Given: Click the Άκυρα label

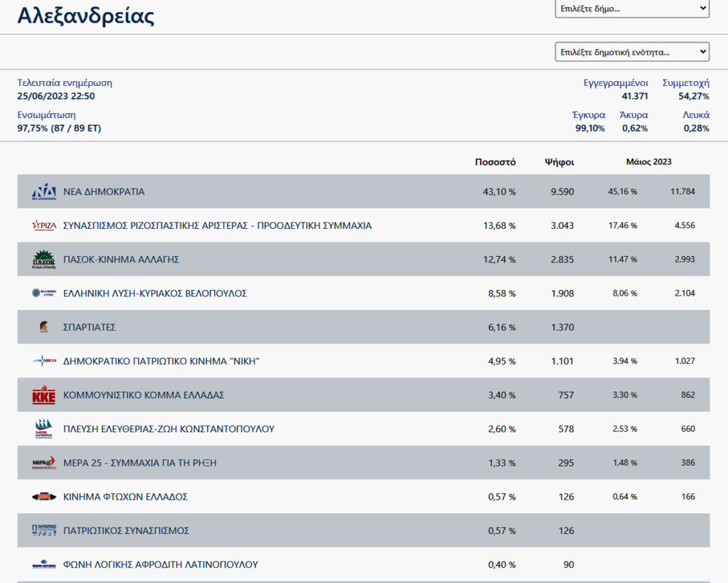Looking at the screenshot, I should click(x=633, y=114).
